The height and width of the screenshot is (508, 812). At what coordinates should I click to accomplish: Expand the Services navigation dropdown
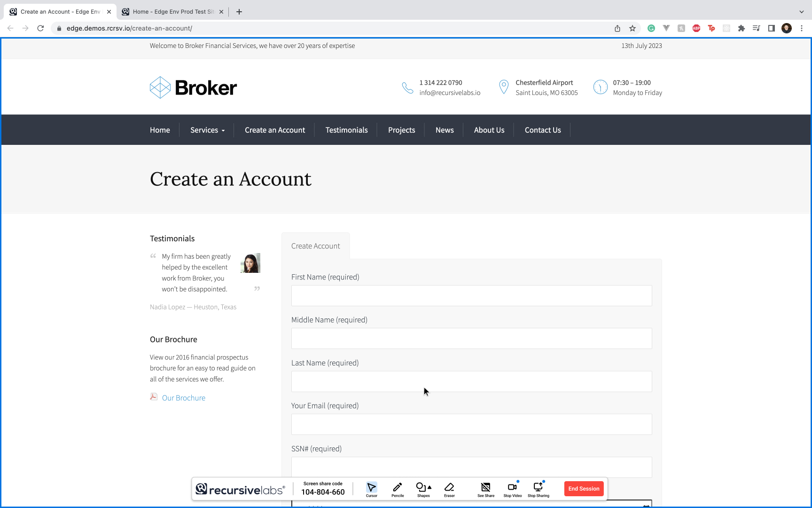point(207,130)
